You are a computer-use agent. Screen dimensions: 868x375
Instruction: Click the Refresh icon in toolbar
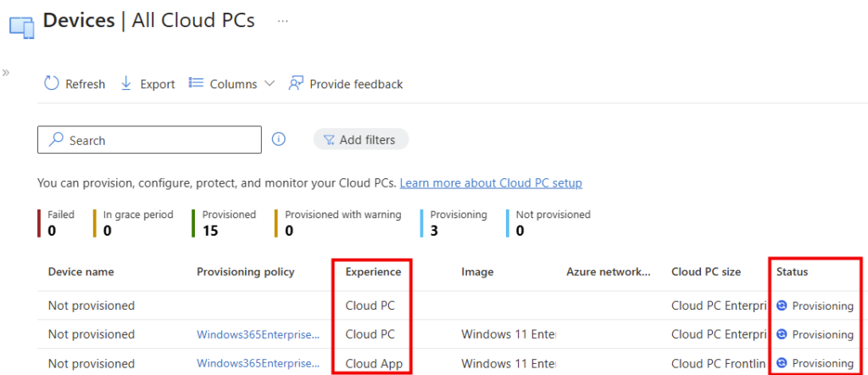52,83
